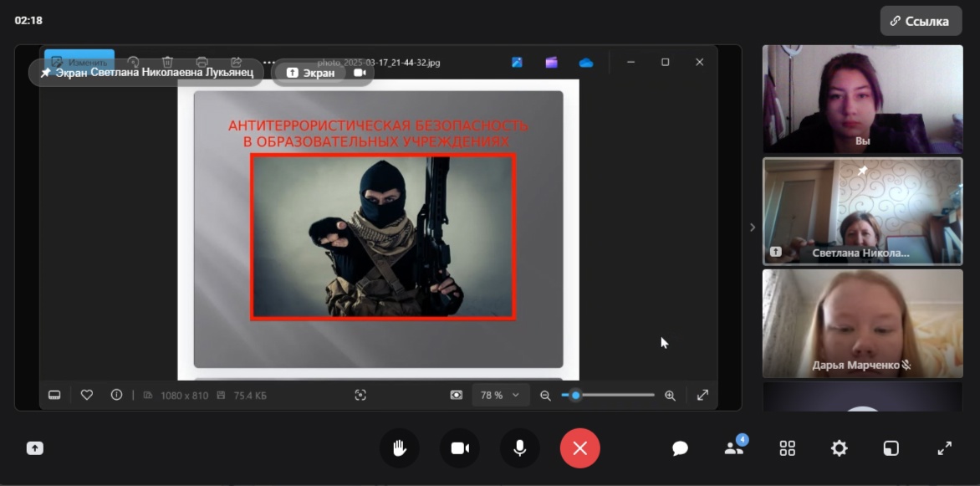Viewport: 980px width, 486px height.
Task: Zoom out on the photo
Action: point(545,396)
